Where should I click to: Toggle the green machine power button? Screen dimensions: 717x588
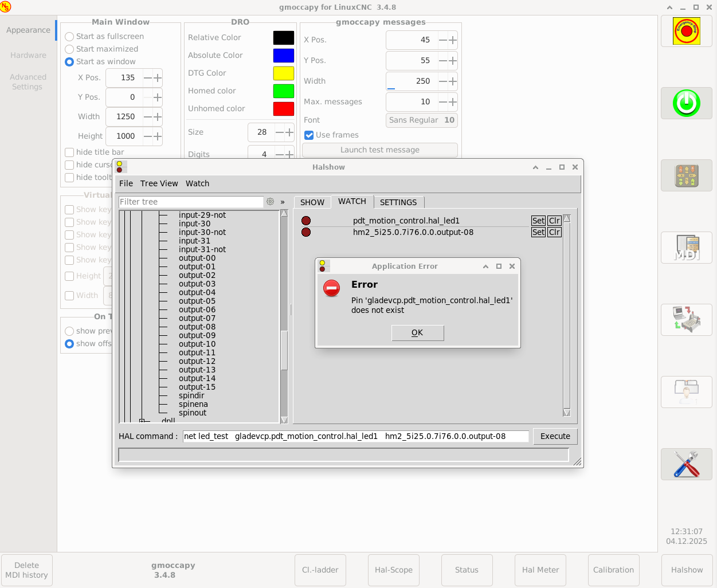pos(686,103)
